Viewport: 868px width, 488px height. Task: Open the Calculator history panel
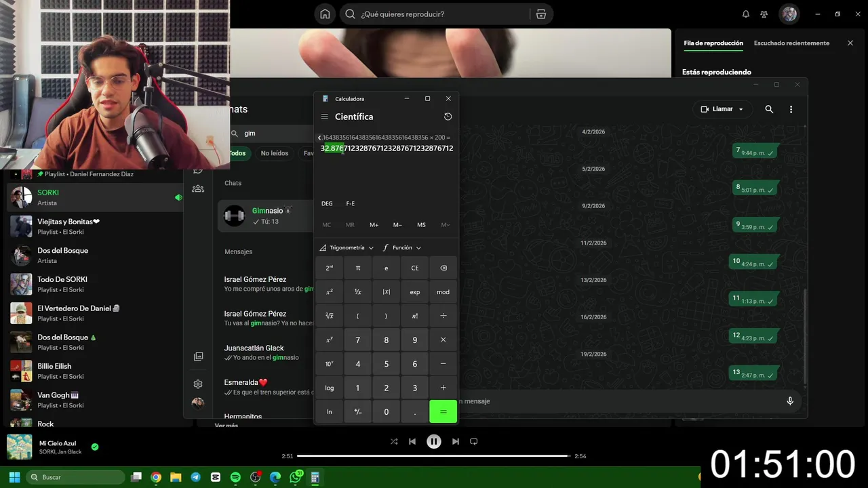448,117
